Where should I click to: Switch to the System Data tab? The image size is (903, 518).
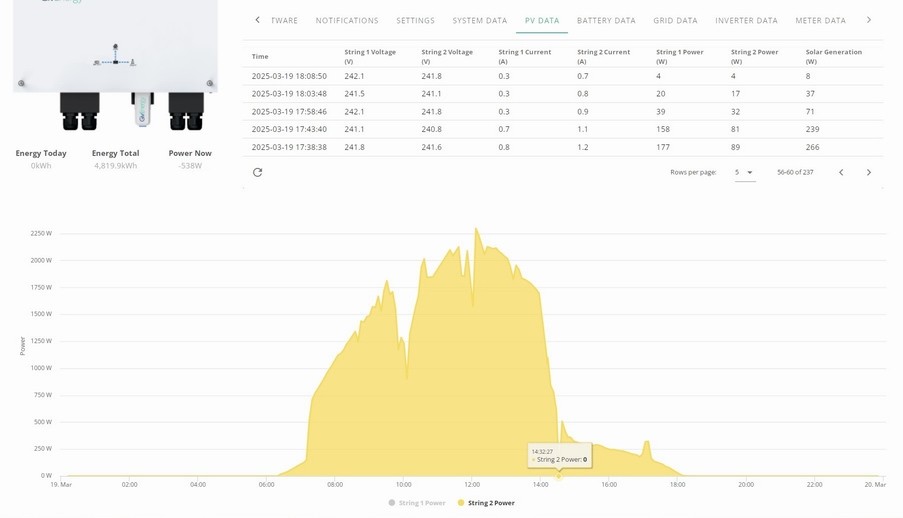pyautogui.click(x=480, y=20)
